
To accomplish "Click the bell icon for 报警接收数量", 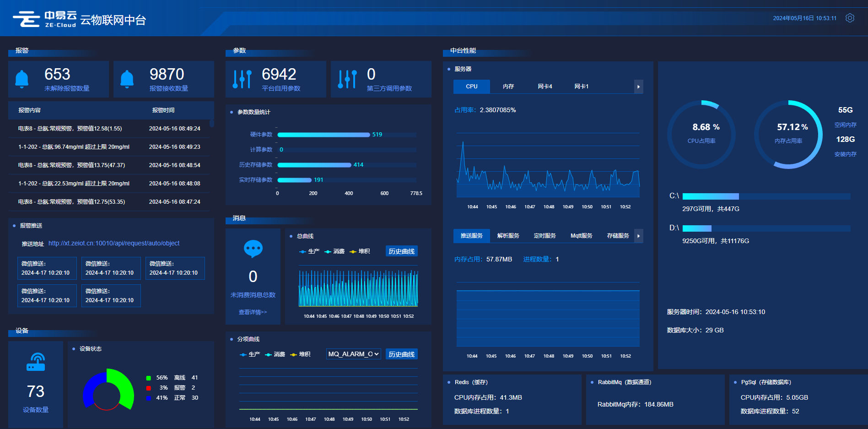I will (x=127, y=79).
